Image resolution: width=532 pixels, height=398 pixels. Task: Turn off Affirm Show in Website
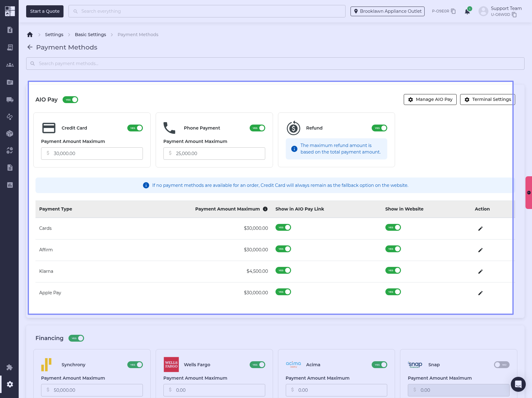click(x=393, y=249)
